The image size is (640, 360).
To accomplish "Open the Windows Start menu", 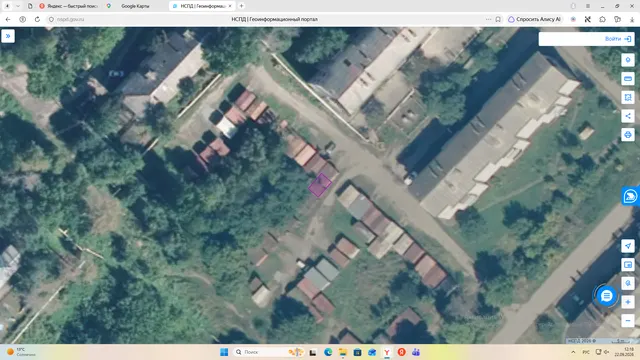I will coord(224,352).
